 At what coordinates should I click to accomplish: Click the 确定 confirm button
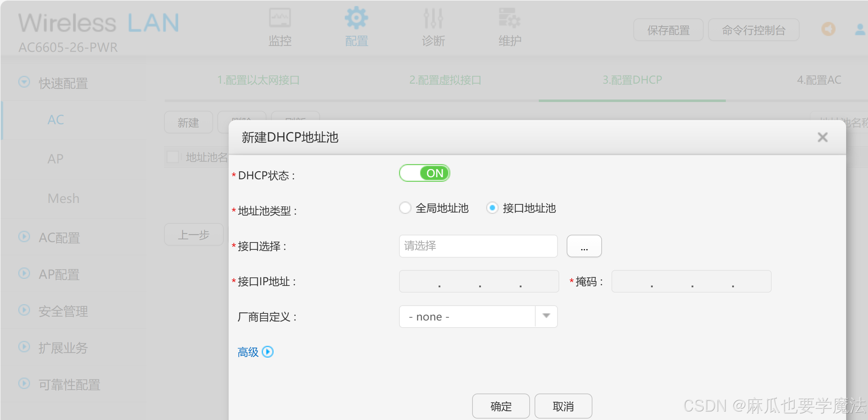501,406
